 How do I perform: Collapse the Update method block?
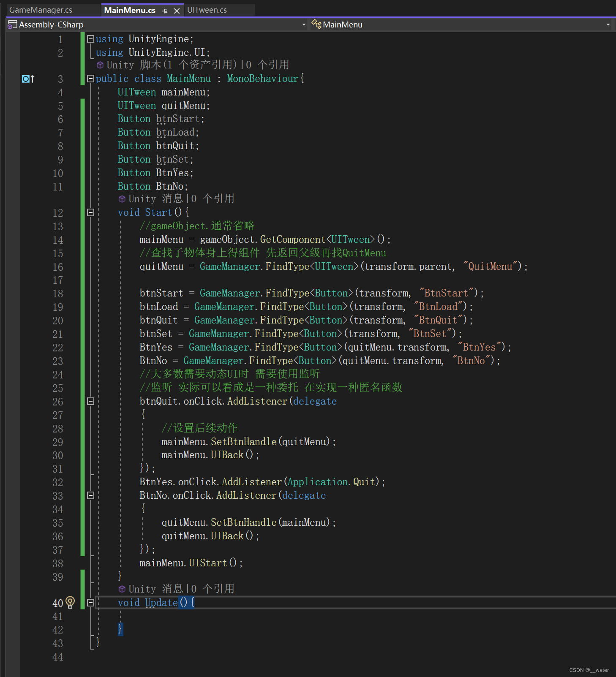pos(90,603)
